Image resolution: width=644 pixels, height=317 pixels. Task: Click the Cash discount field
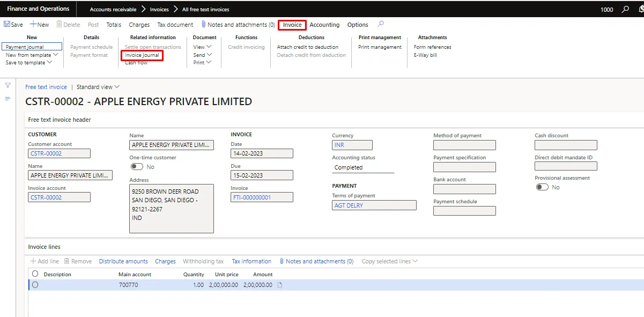[566, 145]
